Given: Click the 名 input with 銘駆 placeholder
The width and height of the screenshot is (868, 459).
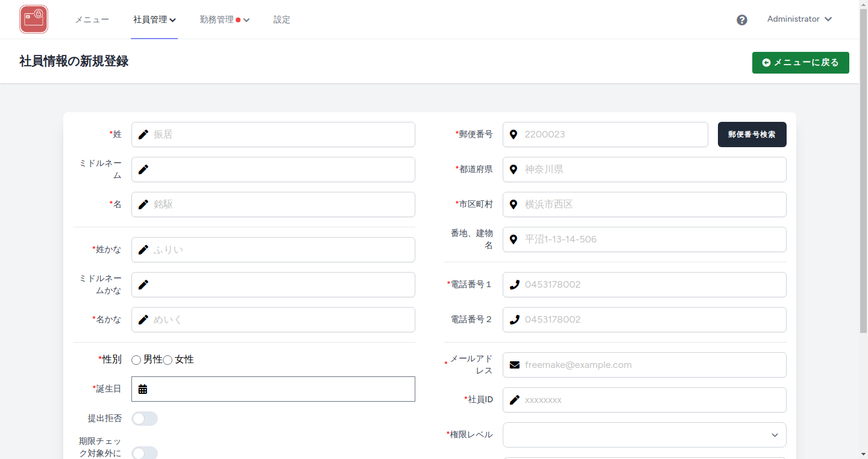Looking at the screenshot, I should point(273,204).
